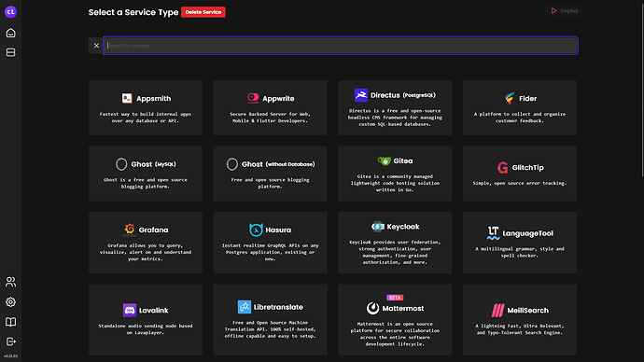
Task: Select the Keycloak service title
Action: click(403, 227)
